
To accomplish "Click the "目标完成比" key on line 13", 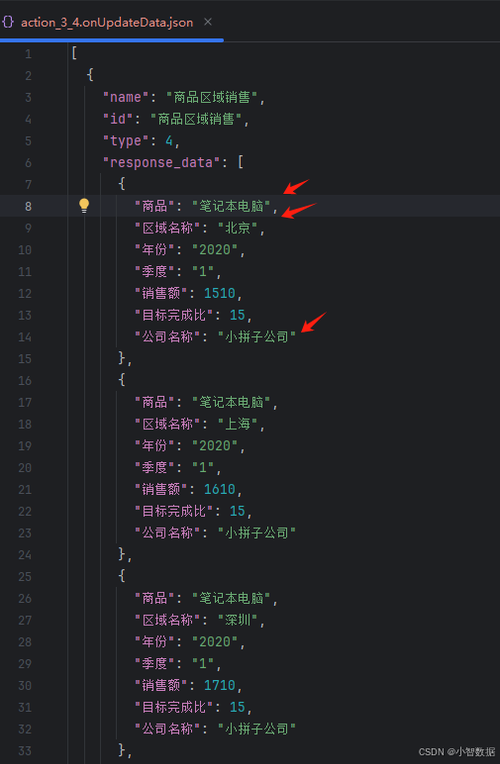I will pos(174,315).
